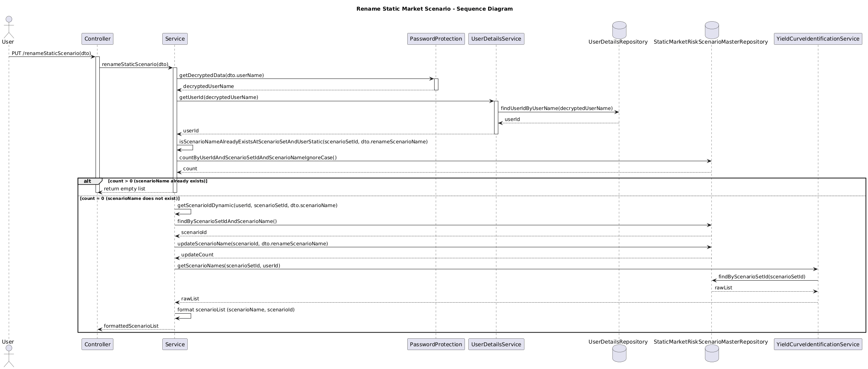Image resolution: width=868 pixels, height=369 pixels.
Task: Select the top Service participant box
Action: pos(175,39)
